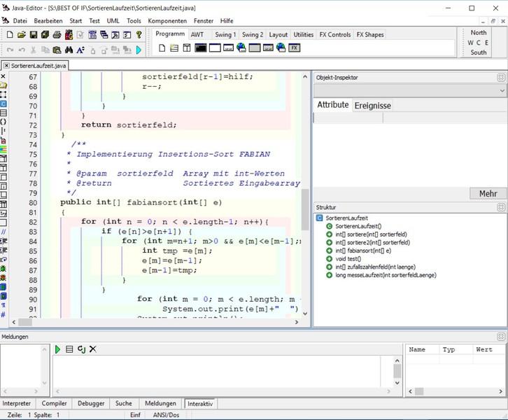Open the Objekt-Inspektor component dropdown
This screenshot has width=508, height=420.
[x=502, y=91]
